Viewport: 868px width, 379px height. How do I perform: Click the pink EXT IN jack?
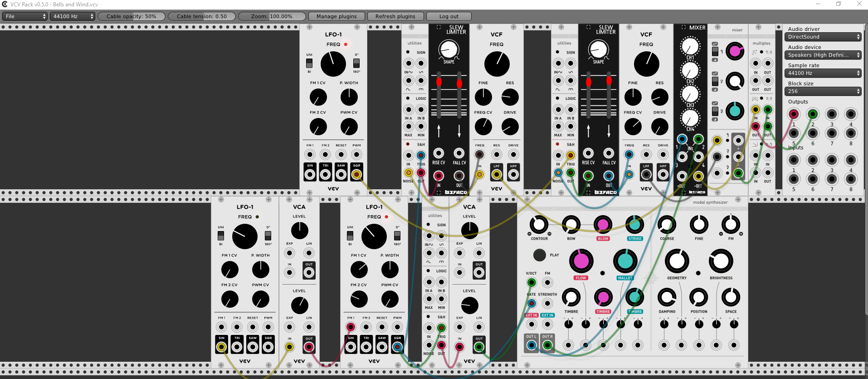coord(532,324)
